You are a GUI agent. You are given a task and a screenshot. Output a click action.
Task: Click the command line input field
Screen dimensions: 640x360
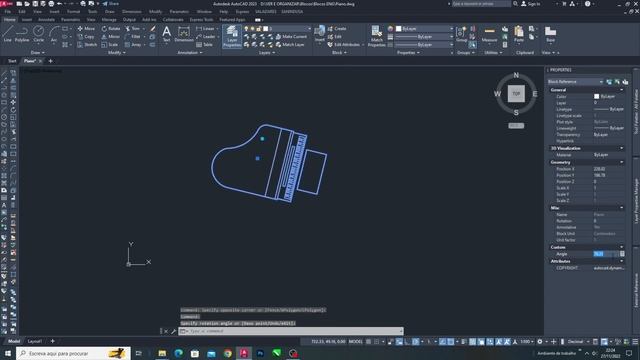tap(291, 331)
